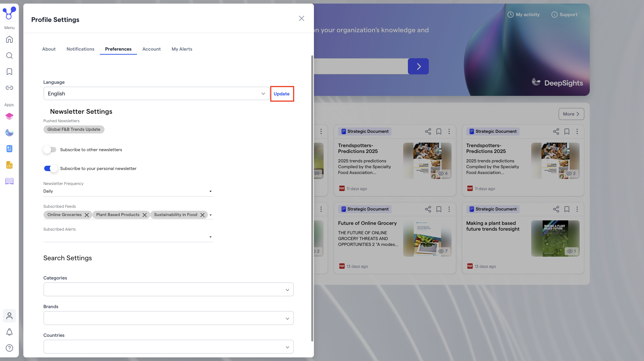Submit search with the blue arrow button
644x361 pixels.
(418, 66)
